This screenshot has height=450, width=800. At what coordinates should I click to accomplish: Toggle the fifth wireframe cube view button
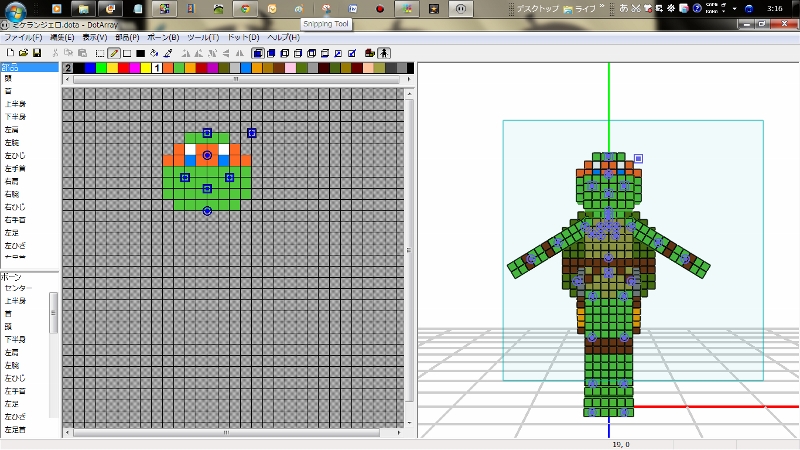point(312,53)
